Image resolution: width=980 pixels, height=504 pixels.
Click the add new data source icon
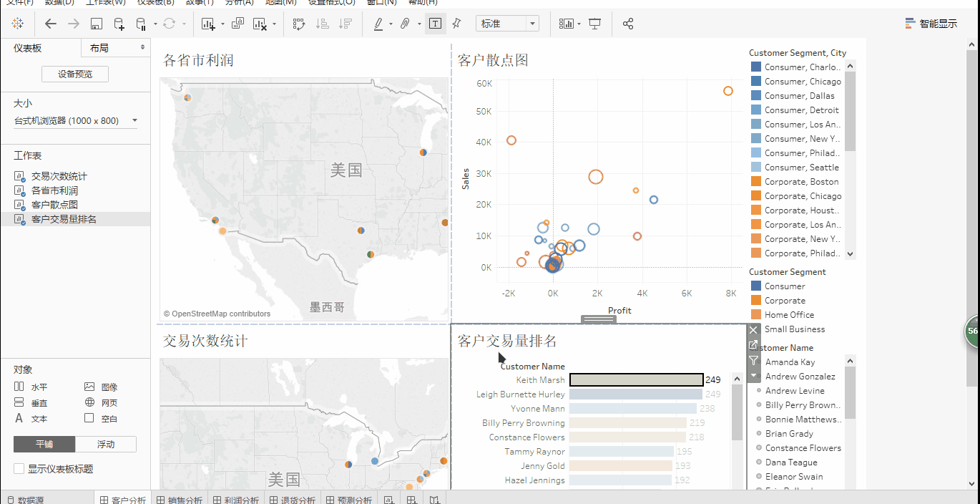coord(119,24)
